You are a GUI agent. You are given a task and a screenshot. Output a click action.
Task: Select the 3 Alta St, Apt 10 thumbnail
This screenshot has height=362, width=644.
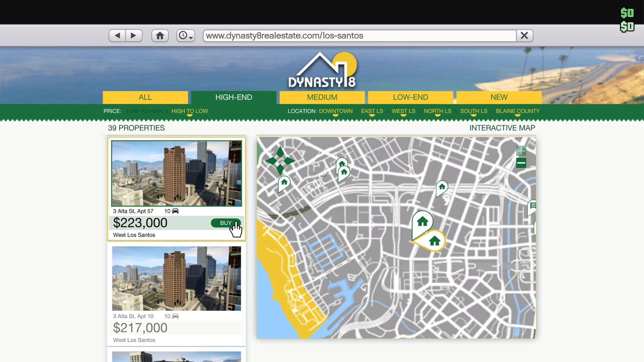(x=176, y=278)
